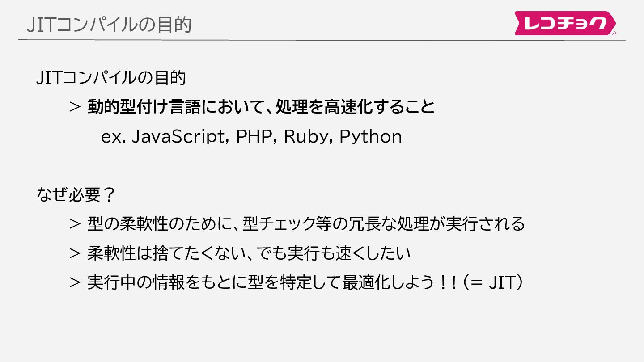Click the slide title JITコンパイルの目的

[x=109, y=25]
